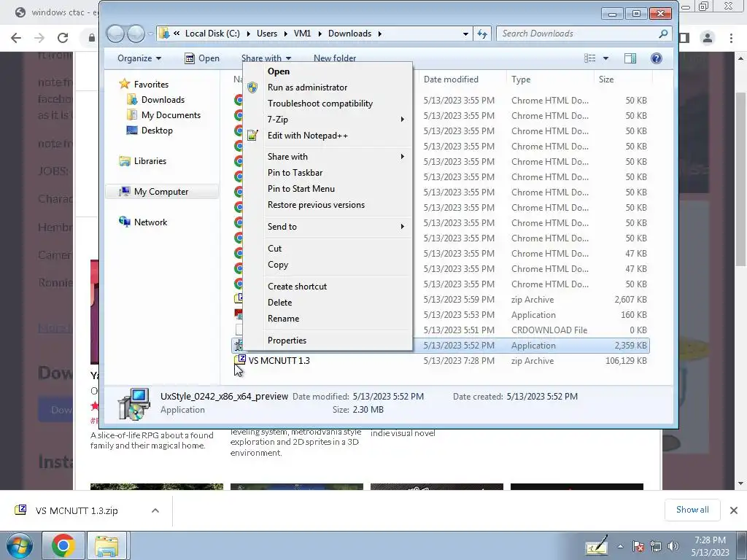
Task: Click the refresh button beside address bar
Action: pyautogui.click(x=482, y=34)
